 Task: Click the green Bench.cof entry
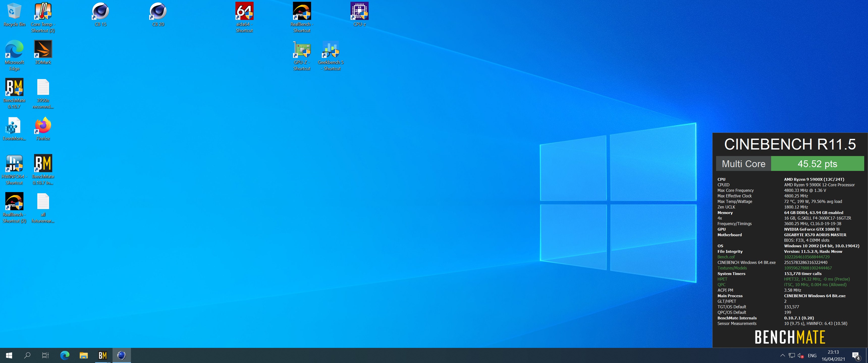coord(726,257)
